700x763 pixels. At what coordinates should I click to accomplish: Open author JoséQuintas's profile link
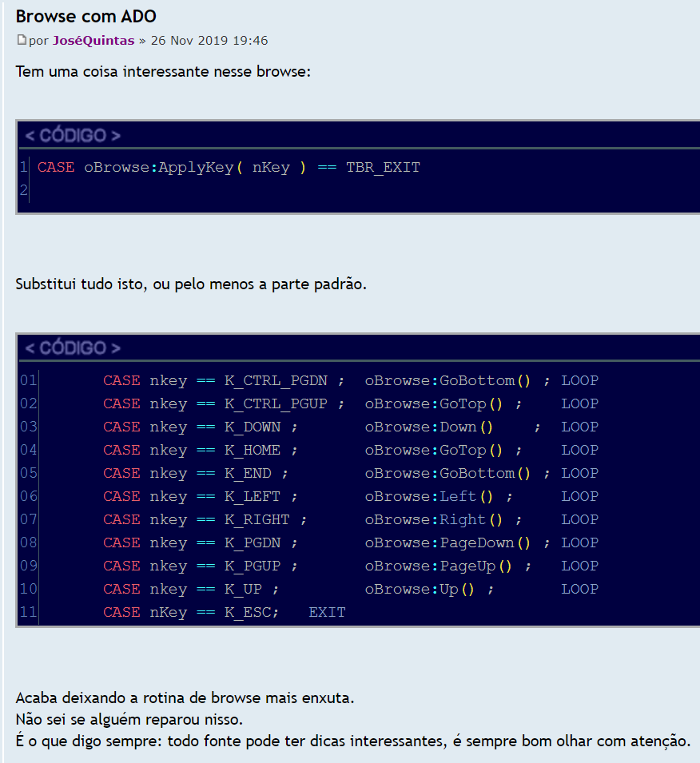click(93, 40)
